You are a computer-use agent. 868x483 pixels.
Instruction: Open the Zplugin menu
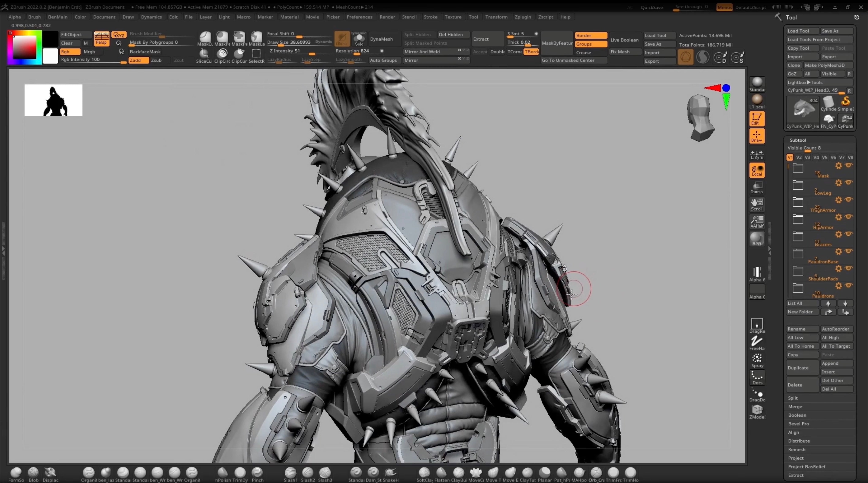tap(523, 17)
